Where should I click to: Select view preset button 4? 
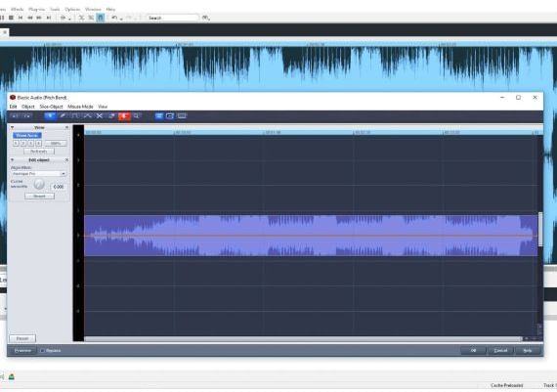click(38, 144)
